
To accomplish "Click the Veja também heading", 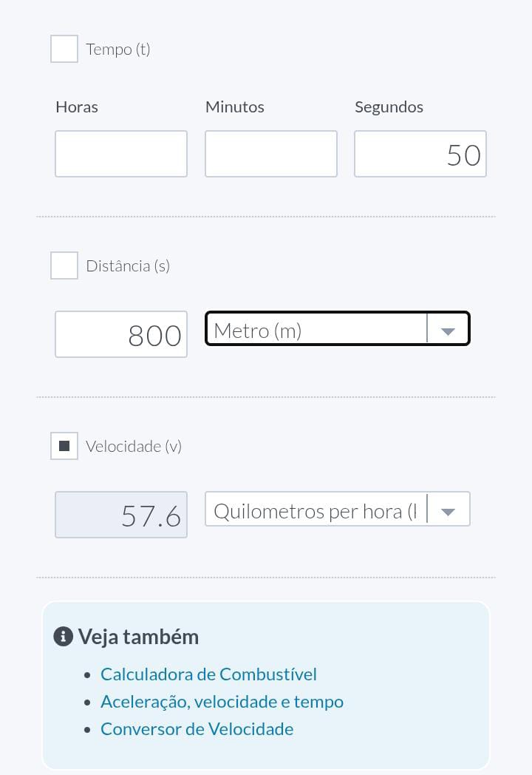I will click(x=139, y=637).
